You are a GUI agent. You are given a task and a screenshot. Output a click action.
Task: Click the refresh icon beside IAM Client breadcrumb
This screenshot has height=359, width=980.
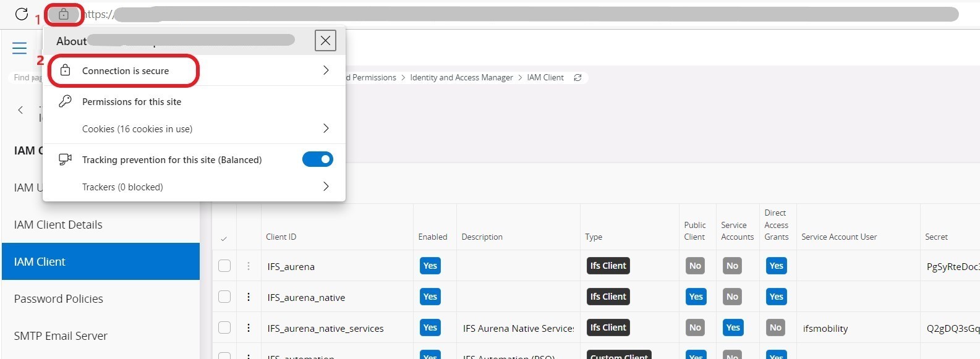(x=577, y=78)
